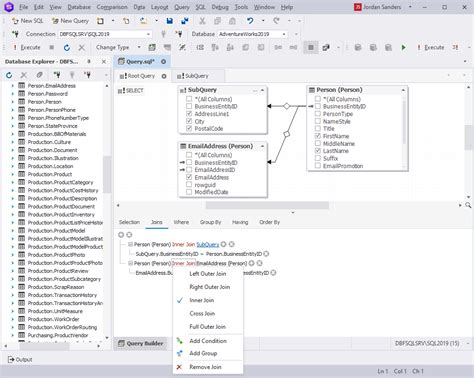
Task: Click the magnifier zoom icon at diagram corner
Action: pyautogui.click(x=468, y=205)
